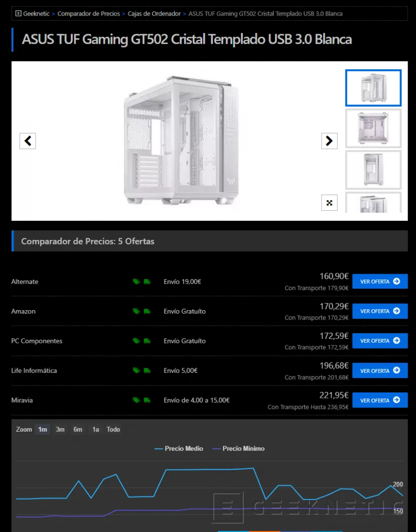Click the left arrow to view previous image

[x=28, y=141]
